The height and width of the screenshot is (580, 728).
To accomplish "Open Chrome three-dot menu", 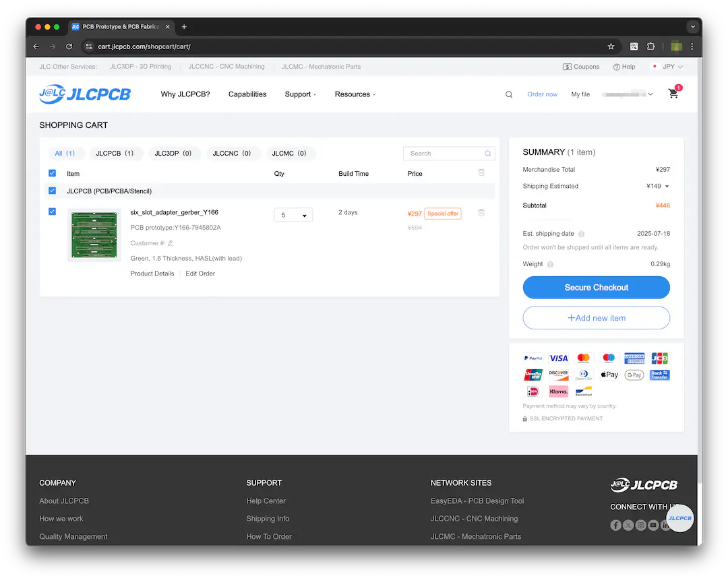I will 692,46.
